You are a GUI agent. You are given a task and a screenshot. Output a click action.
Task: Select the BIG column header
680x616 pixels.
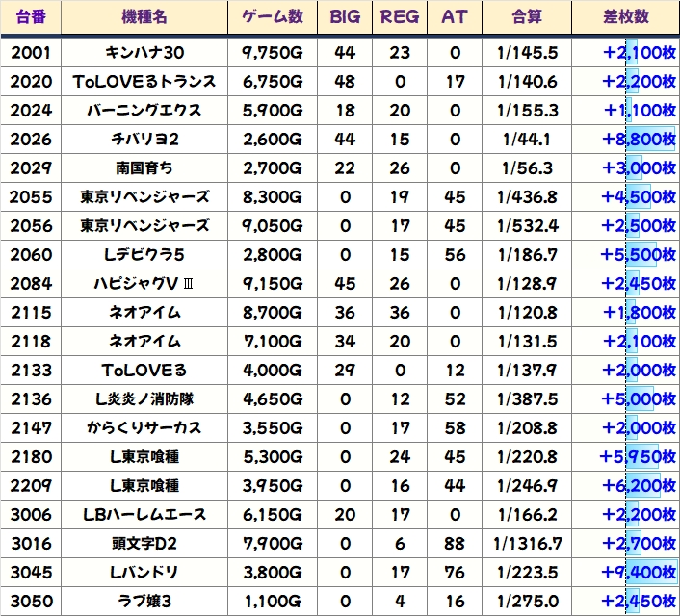pyautogui.click(x=344, y=17)
